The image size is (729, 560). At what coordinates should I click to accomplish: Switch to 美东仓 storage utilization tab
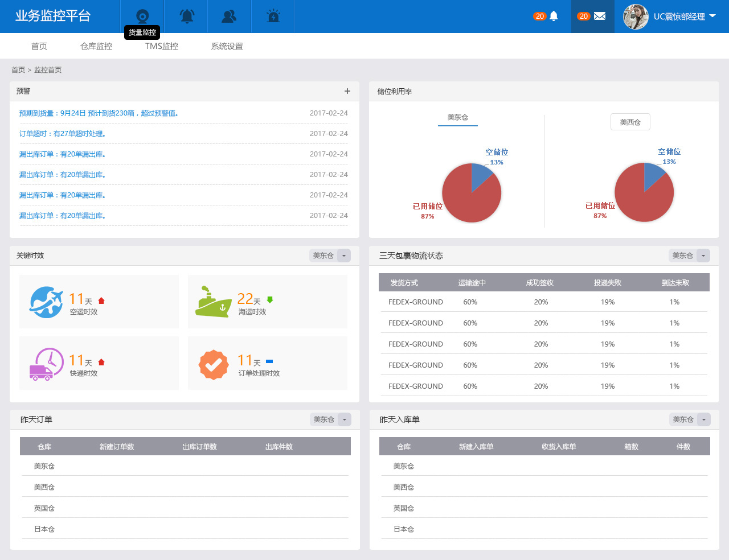[458, 117]
